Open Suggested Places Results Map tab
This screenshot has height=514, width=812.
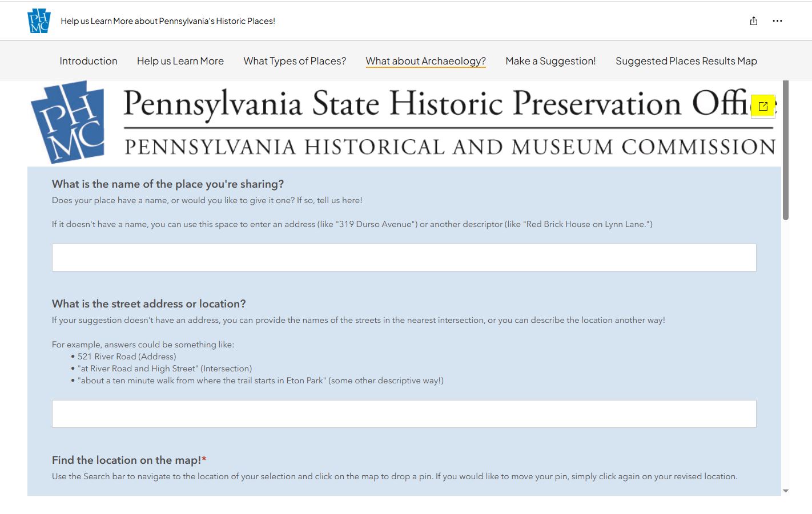686,61
